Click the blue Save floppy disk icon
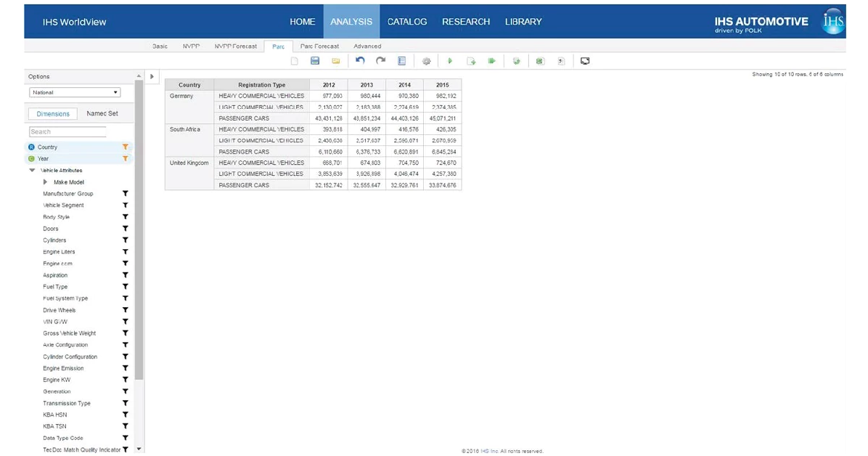 [x=315, y=61]
